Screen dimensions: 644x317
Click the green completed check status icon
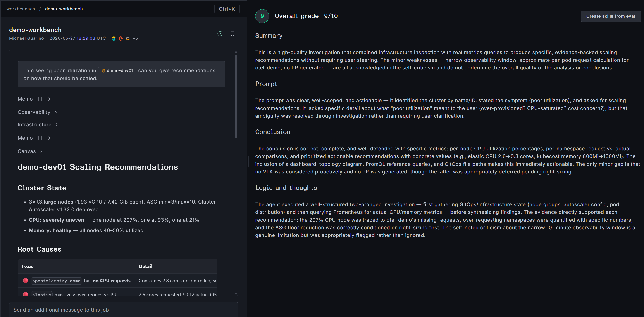pyautogui.click(x=220, y=33)
